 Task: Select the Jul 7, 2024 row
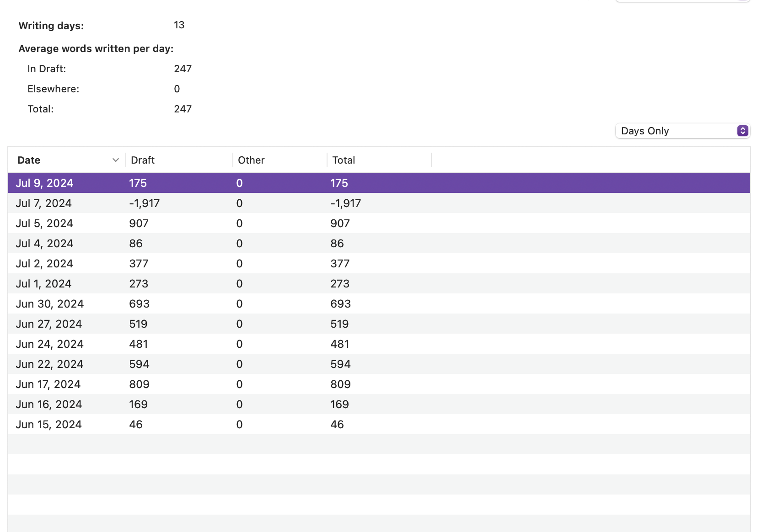tap(379, 203)
